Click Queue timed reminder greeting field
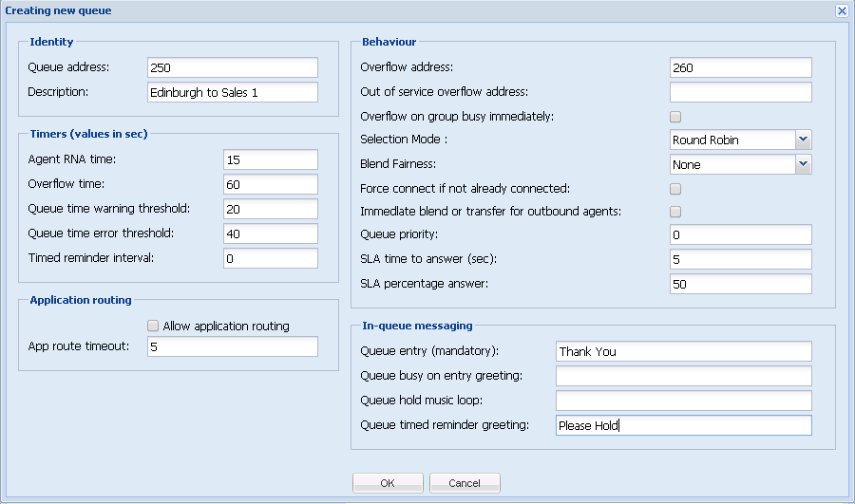Viewport: 855px width, 504px height. (684, 425)
